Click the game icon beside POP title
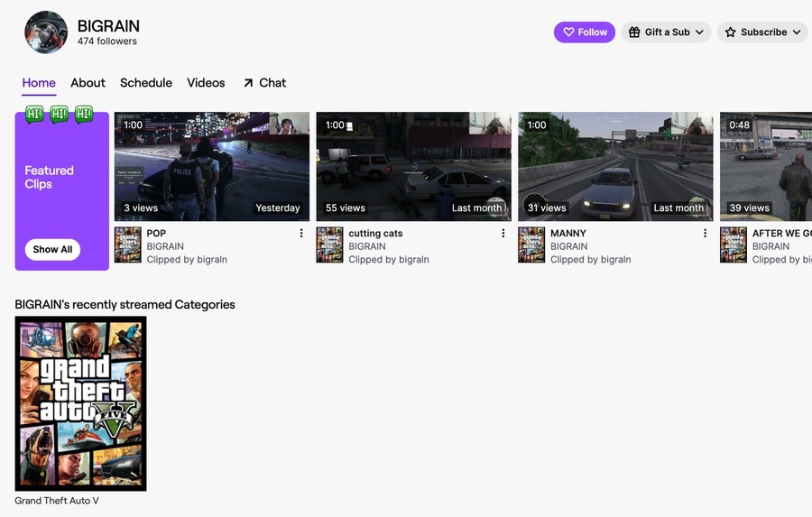The width and height of the screenshot is (812, 517). point(128,245)
